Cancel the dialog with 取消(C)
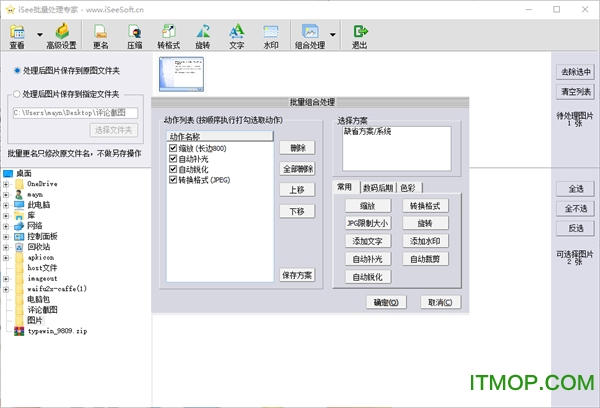Screen dimensions: 600x408 [x=440, y=302]
